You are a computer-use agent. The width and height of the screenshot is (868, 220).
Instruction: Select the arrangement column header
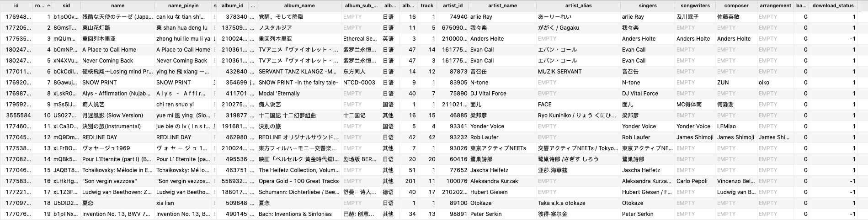[x=775, y=5]
